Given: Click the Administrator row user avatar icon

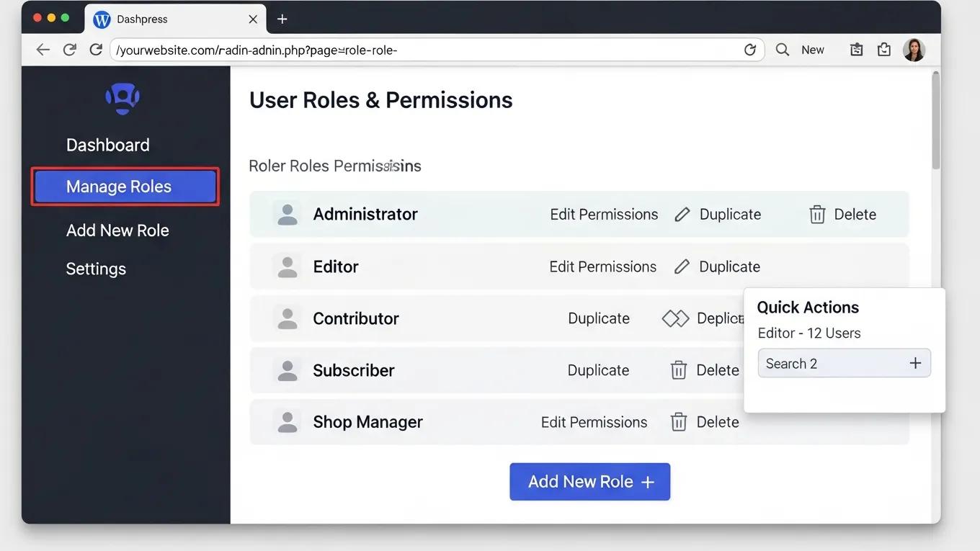Looking at the screenshot, I should [x=288, y=214].
